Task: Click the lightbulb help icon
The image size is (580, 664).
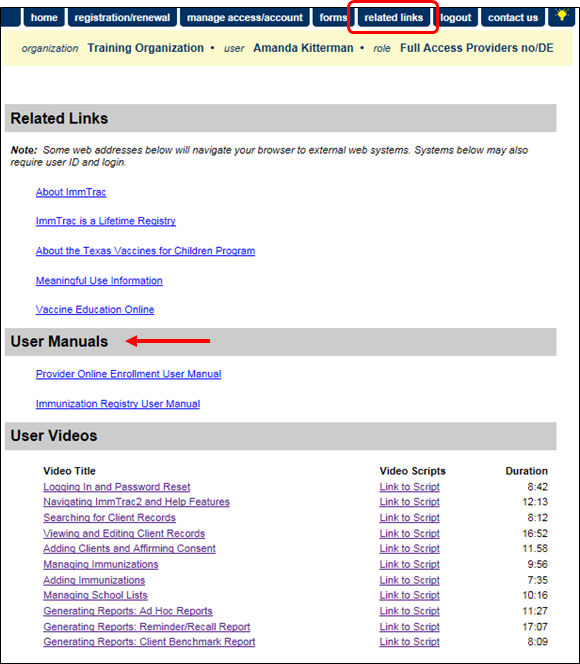Action: point(561,17)
